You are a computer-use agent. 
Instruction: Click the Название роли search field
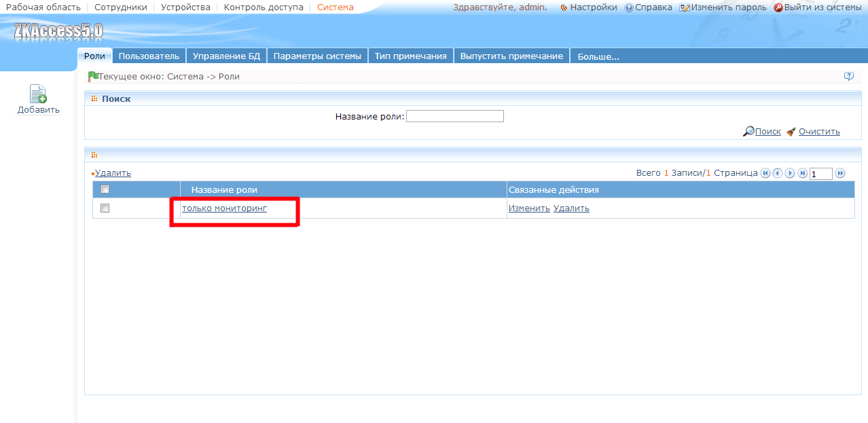(x=455, y=116)
